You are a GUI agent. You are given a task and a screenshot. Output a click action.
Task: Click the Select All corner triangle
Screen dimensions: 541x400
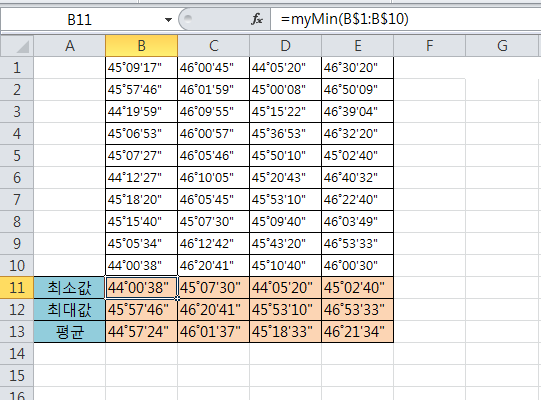[17, 46]
